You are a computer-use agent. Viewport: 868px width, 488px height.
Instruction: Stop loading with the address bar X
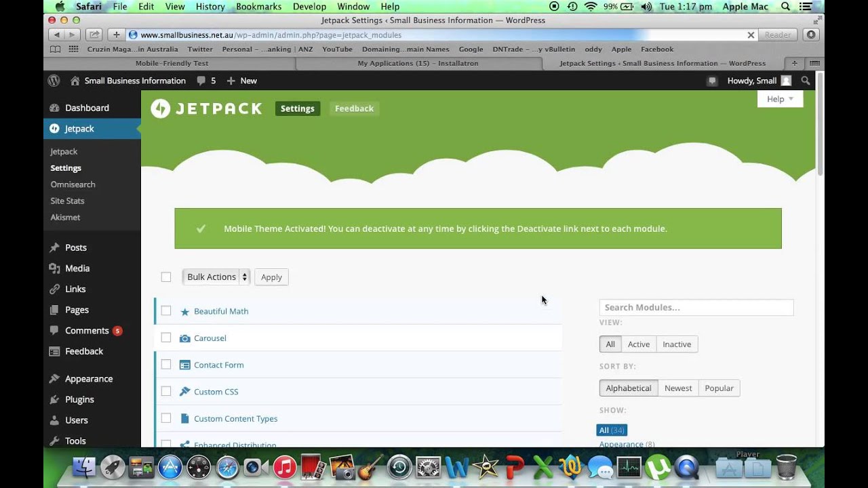pos(751,35)
